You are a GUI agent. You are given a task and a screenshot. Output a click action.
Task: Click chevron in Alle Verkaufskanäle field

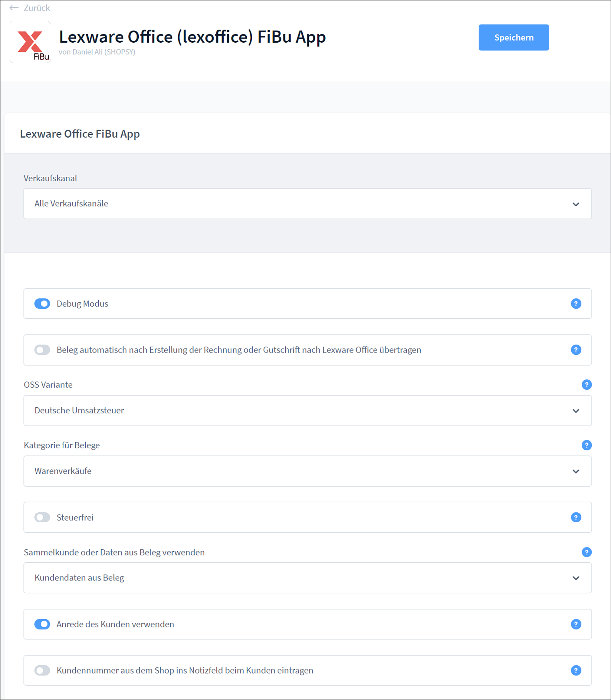click(x=576, y=204)
